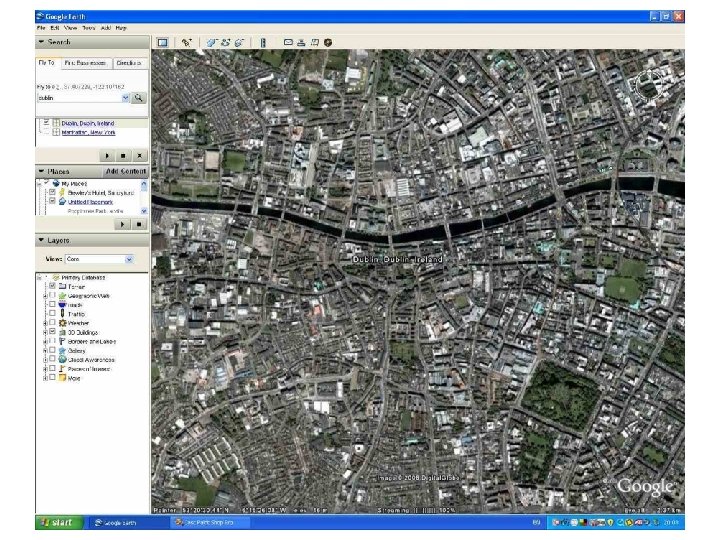Image resolution: width=720 pixels, height=540 pixels.
Task: Toggle the sidebar visibility toolbar icon
Action: pyautogui.click(x=163, y=43)
